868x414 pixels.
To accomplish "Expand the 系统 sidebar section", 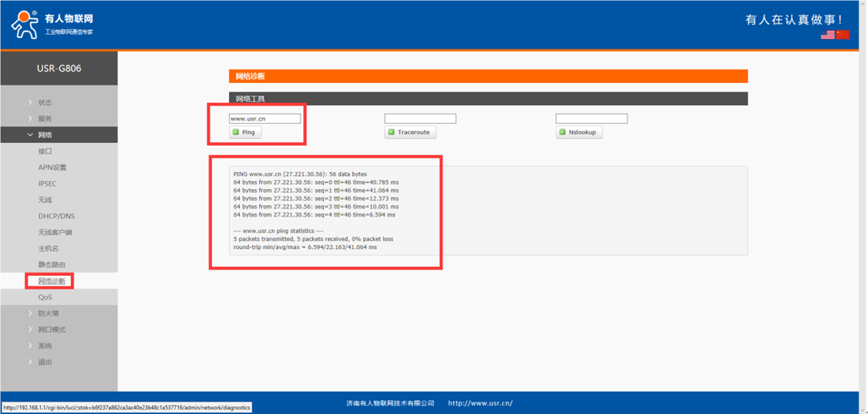I will click(45, 346).
